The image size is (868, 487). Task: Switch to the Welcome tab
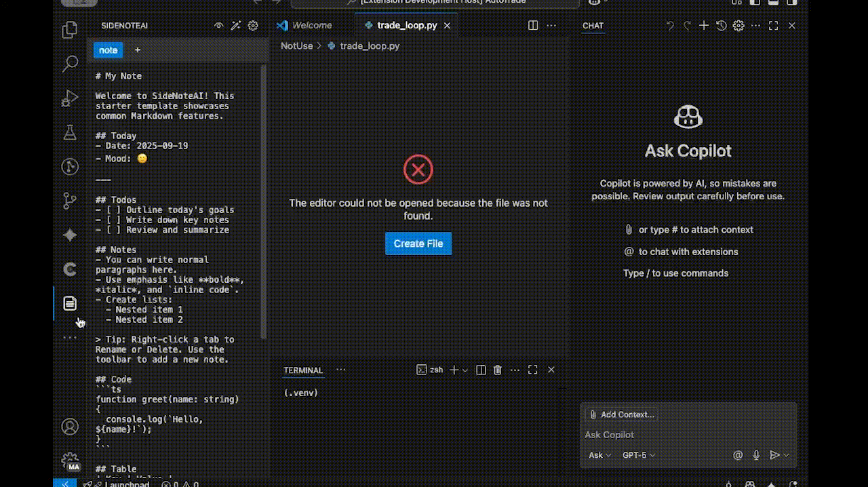click(x=304, y=26)
